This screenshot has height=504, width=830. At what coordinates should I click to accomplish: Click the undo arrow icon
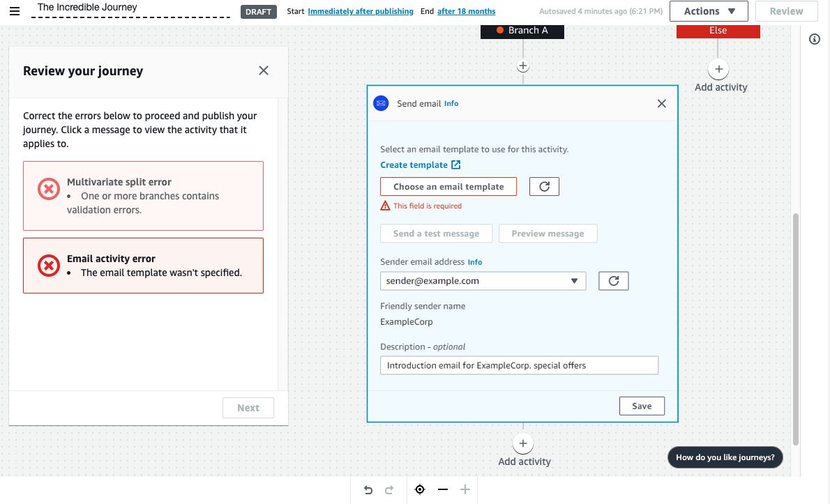click(x=368, y=490)
